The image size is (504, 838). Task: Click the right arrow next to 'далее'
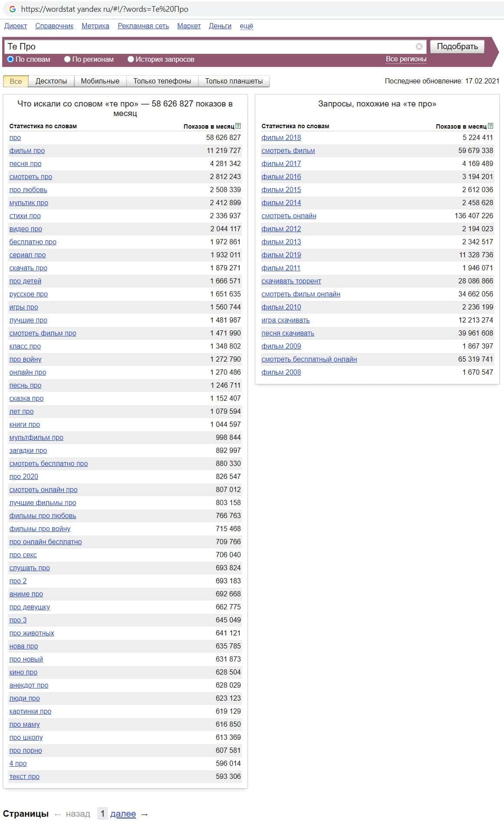coord(145,814)
